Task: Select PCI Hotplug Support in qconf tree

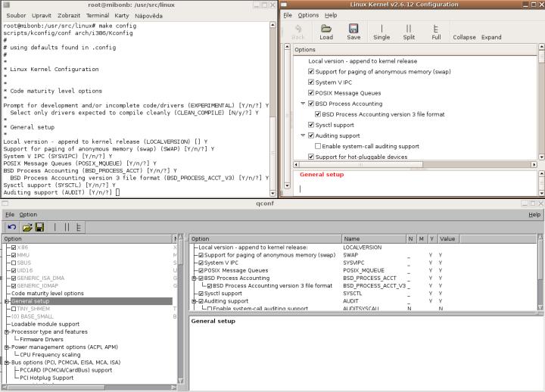Action: pos(47,378)
